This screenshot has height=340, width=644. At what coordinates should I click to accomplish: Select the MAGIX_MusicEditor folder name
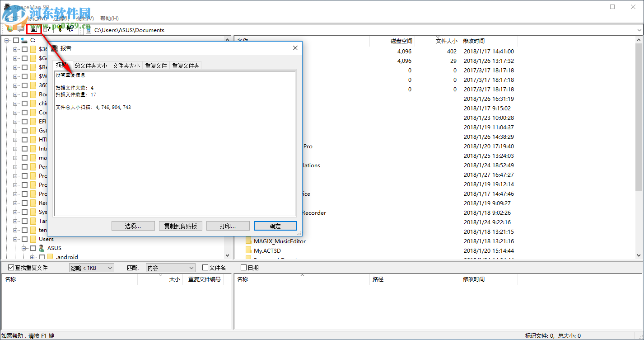(x=280, y=241)
